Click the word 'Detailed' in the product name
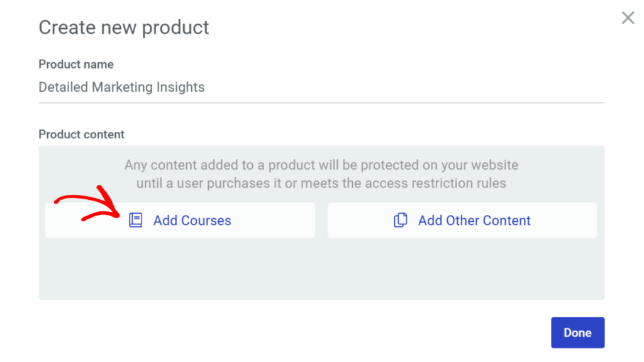The image size is (644, 362). tap(64, 87)
